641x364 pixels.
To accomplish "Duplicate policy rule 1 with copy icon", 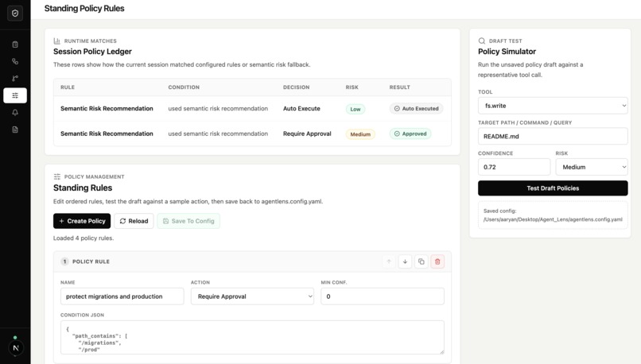I will click(x=421, y=261).
